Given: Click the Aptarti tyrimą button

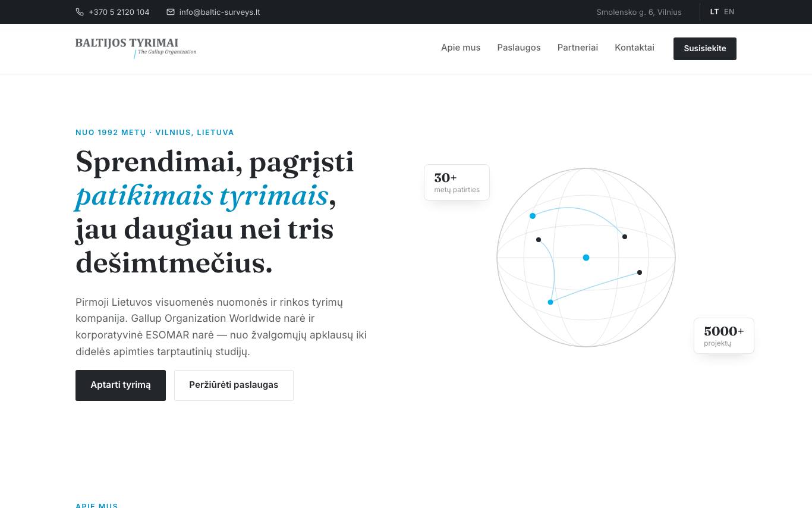Looking at the screenshot, I should coord(121,385).
